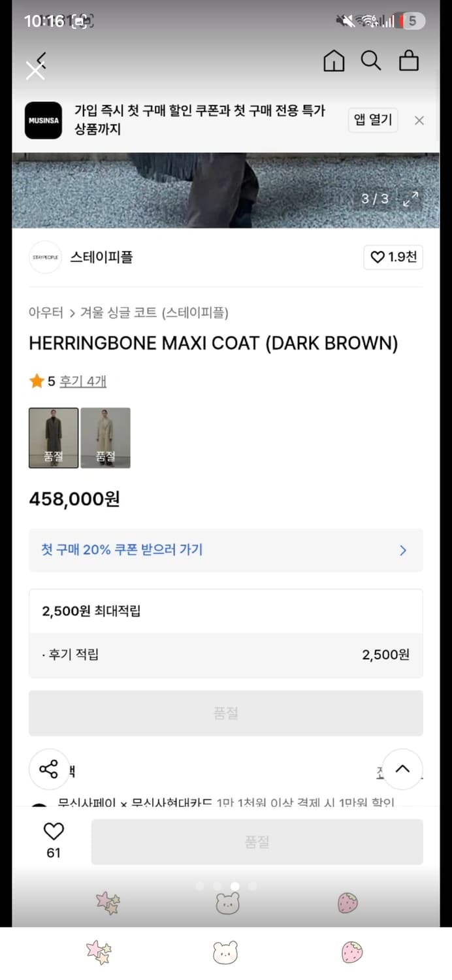Dismiss the promo banner with the X
The image size is (452, 980).
(419, 121)
